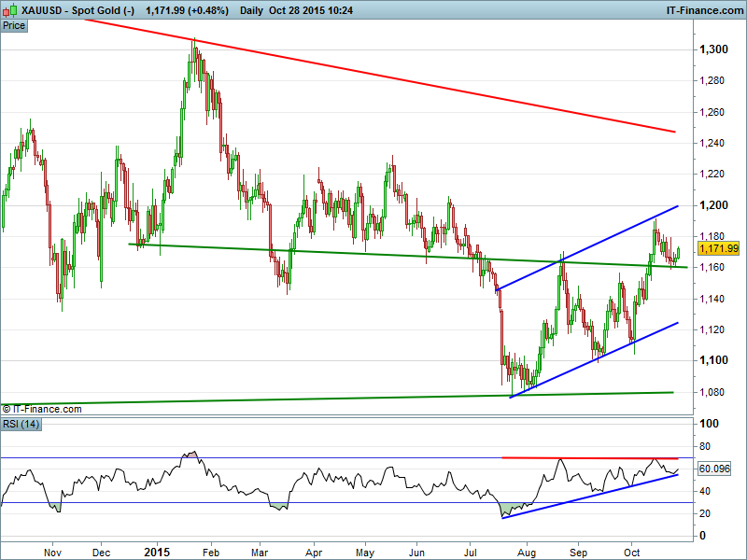This screenshot has width=747, height=560.
Task: Click the RSI axis 20 level label
Action: tap(708, 513)
